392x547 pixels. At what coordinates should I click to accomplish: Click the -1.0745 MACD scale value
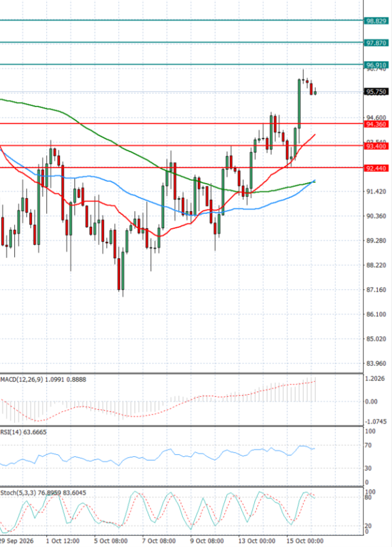[376, 422]
